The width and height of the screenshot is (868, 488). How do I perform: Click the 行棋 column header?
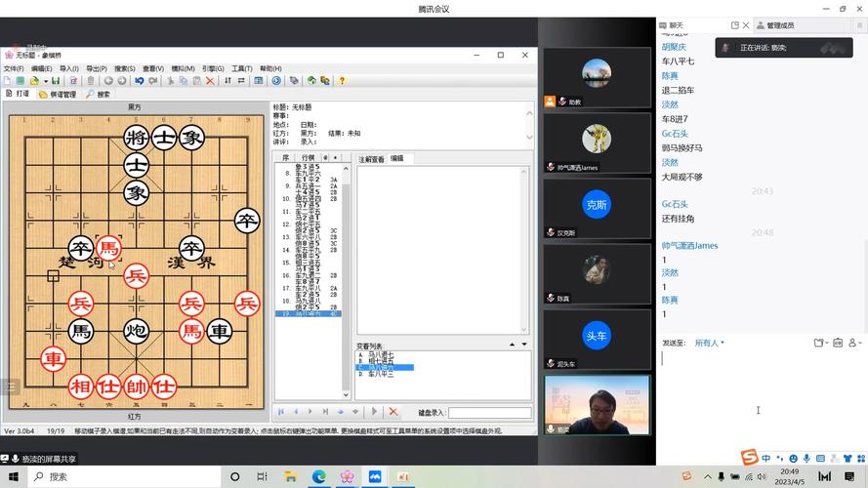tap(309, 158)
